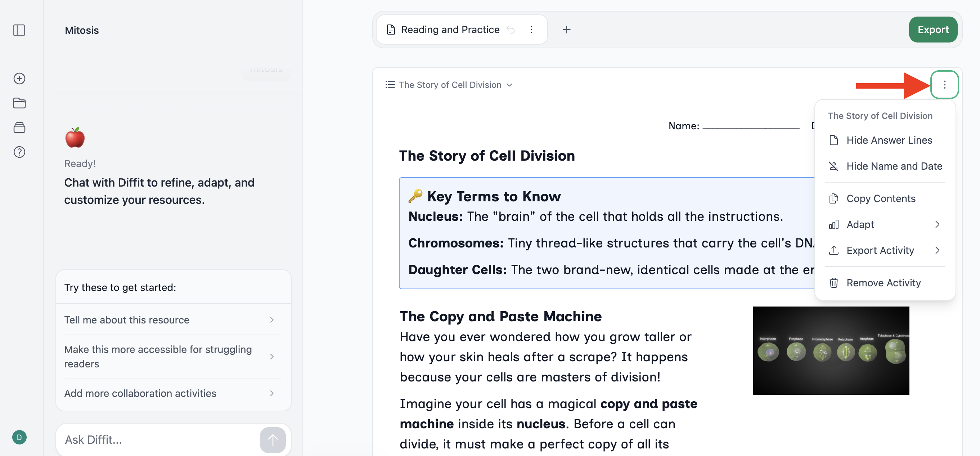Click the send arrow in the chat box
980x456 pixels.
273,440
